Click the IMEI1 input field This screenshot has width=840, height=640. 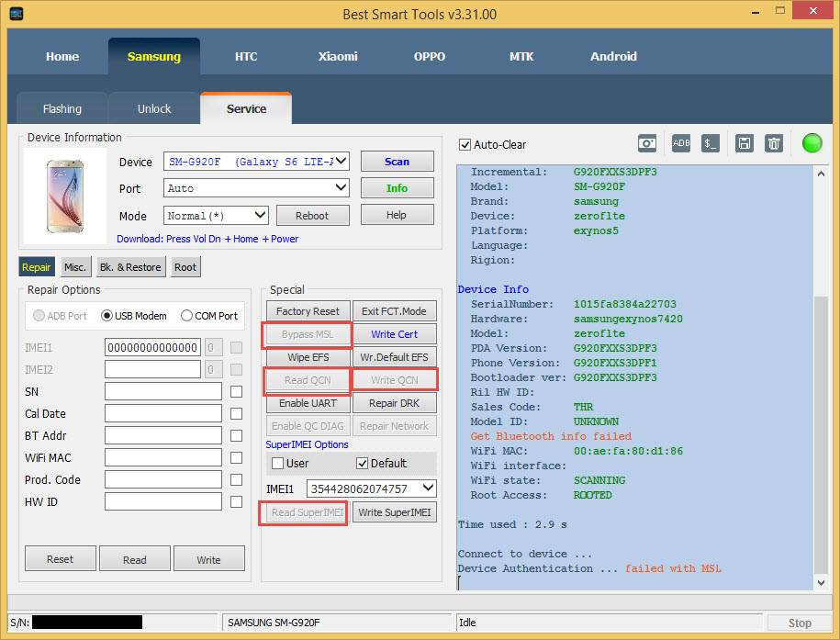[152, 348]
